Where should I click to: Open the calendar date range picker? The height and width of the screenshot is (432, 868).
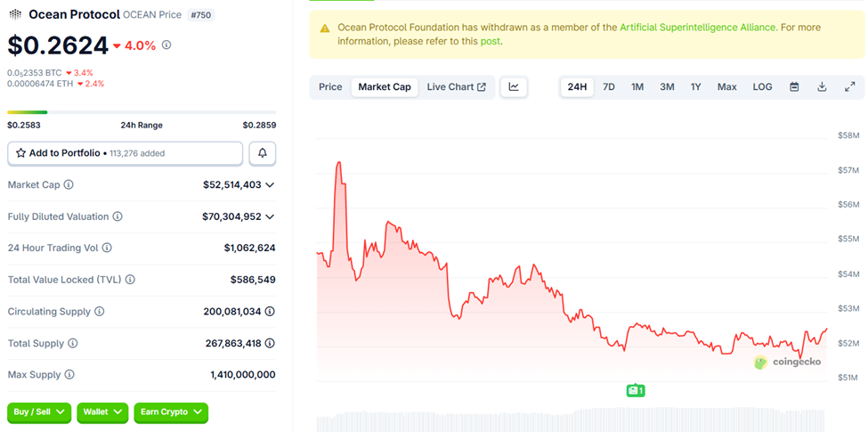(x=794, y=86)
